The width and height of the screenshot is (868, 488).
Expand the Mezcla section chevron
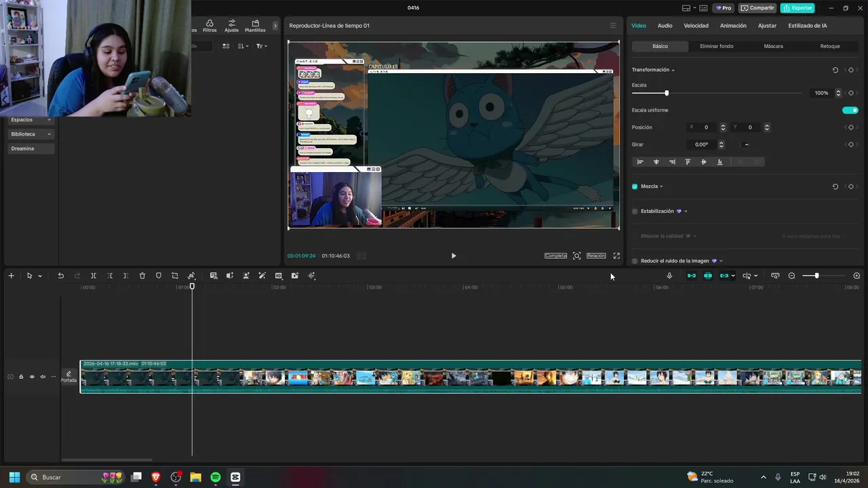click(661, 186)
